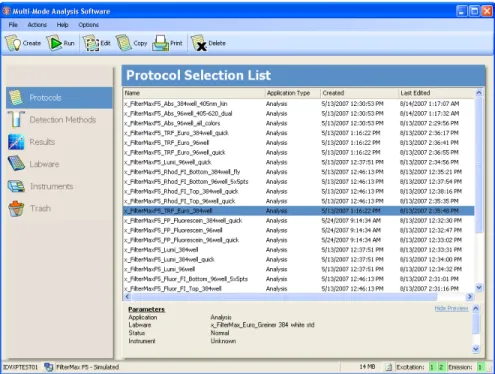Click the protocol list down scroll arrow
The image size is (495, 374).
click(479, 287)
